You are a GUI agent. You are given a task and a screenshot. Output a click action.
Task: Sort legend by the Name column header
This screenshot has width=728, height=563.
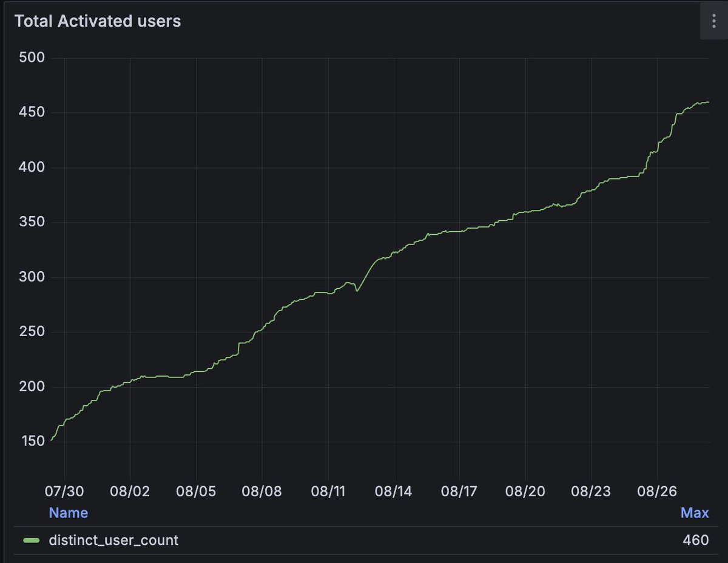69,513
